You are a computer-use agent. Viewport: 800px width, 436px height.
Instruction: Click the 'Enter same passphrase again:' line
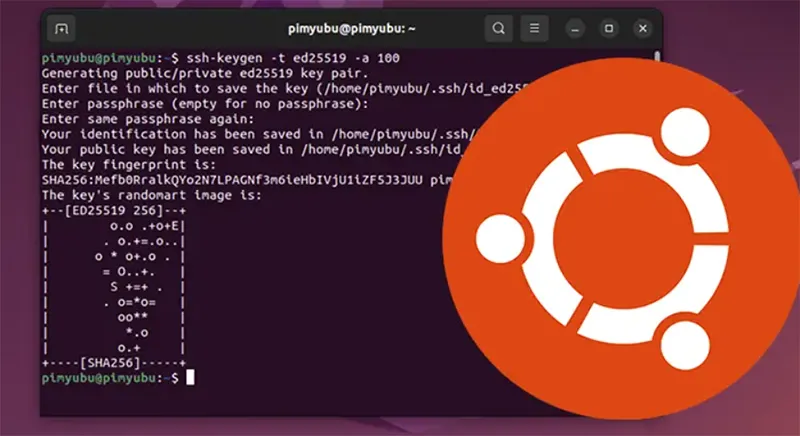point(148,119)
